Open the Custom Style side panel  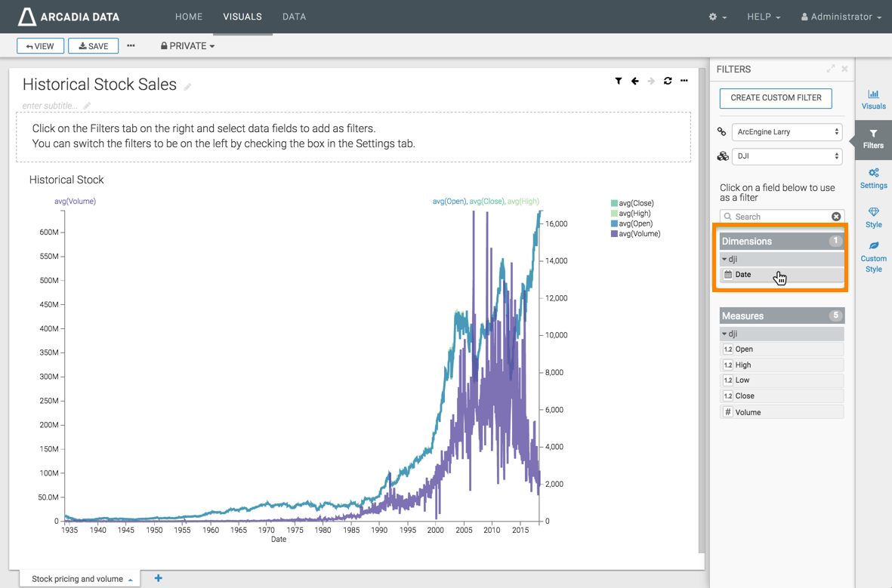pyautogui.click(x=873, y=257)
